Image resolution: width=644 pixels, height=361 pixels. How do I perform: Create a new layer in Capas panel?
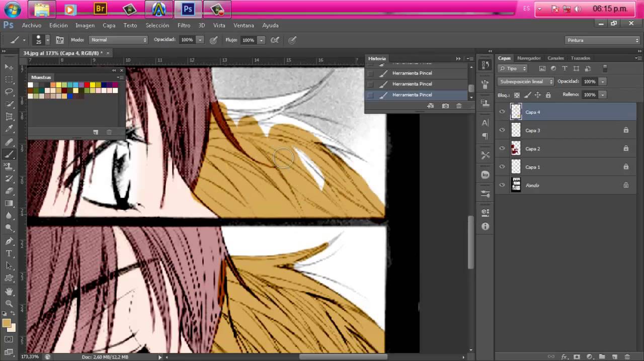pyautogui.click(x=614, y=356)
